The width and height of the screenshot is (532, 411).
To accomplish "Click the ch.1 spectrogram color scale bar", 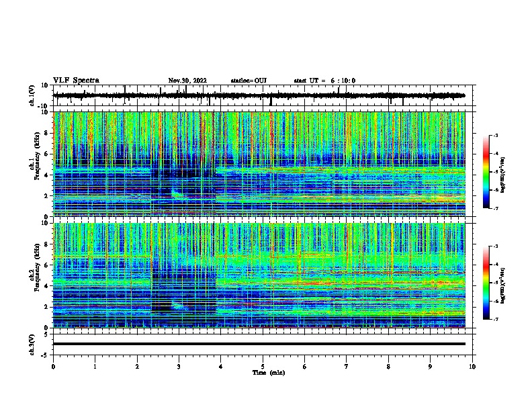I will [x=486, y=172].
